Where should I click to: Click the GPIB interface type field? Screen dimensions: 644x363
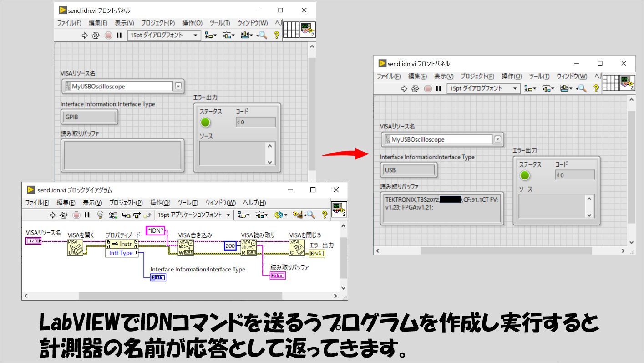tap(89, 117)
